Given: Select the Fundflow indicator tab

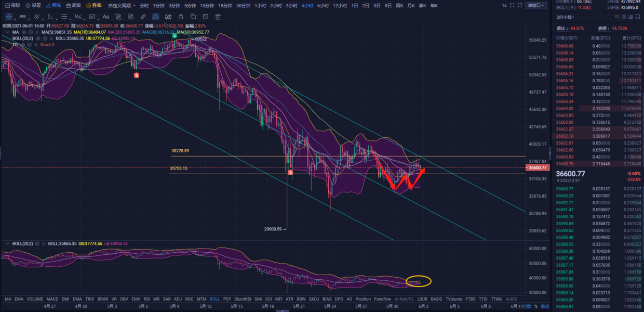Looking at the screenshot, I should click(383, 300).
